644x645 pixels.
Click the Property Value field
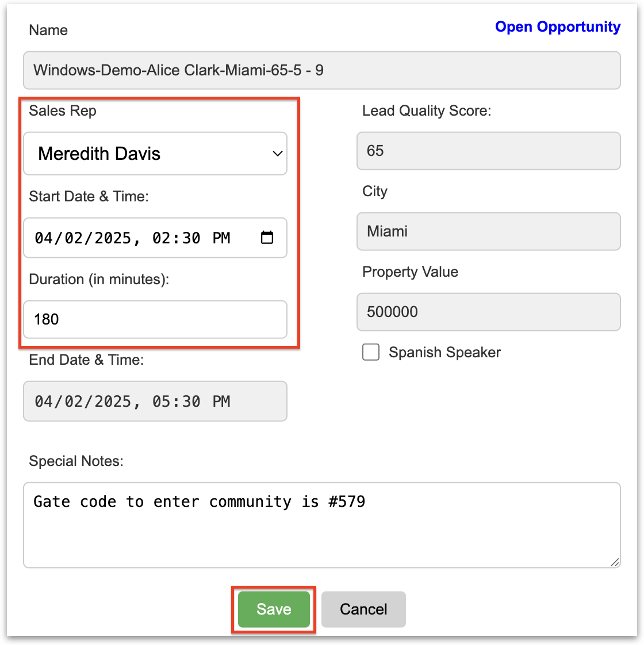[x=488, y=312]
